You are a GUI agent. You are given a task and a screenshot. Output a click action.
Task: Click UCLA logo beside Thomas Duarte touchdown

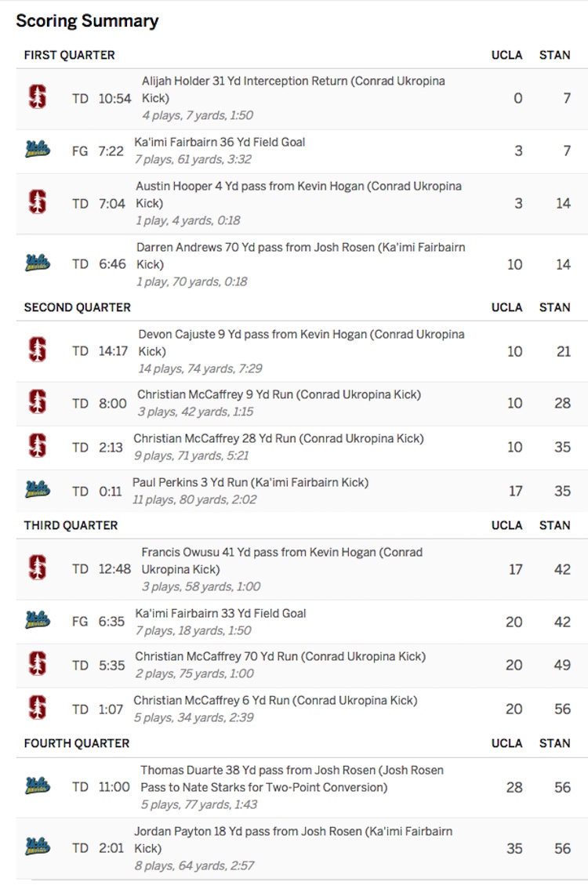point(38,786)
